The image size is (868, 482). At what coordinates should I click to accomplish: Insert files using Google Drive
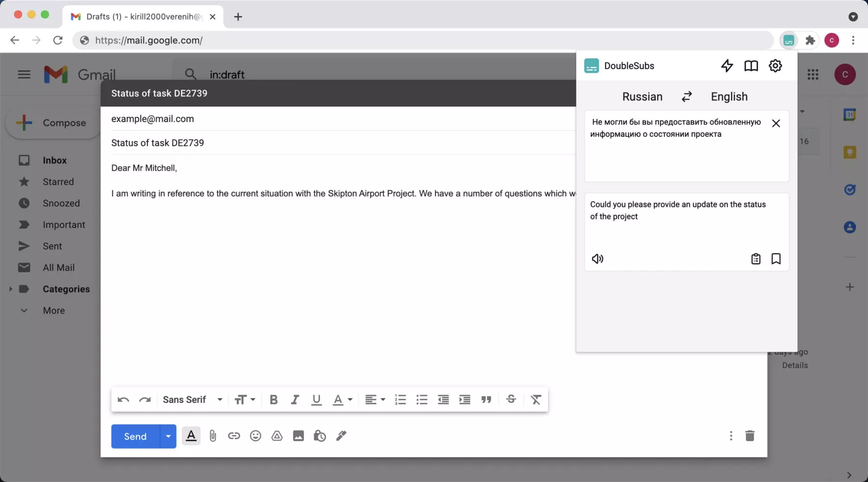click(277, 436)
